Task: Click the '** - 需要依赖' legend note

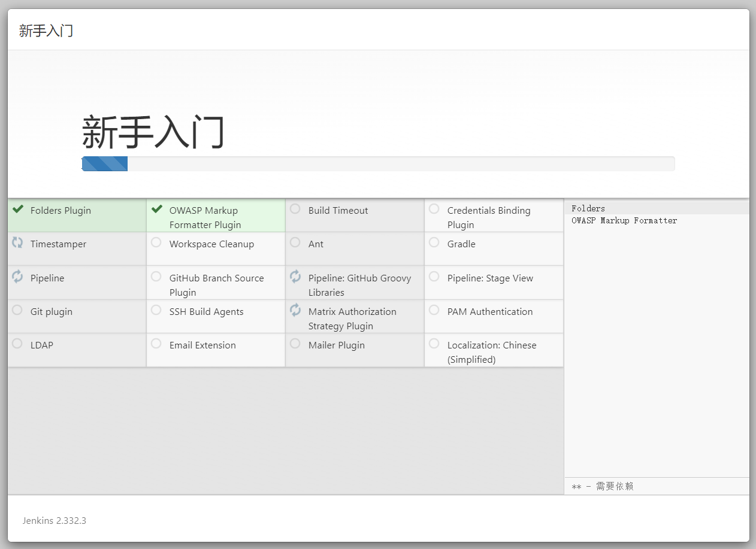Action: click(x=603, y=486)
